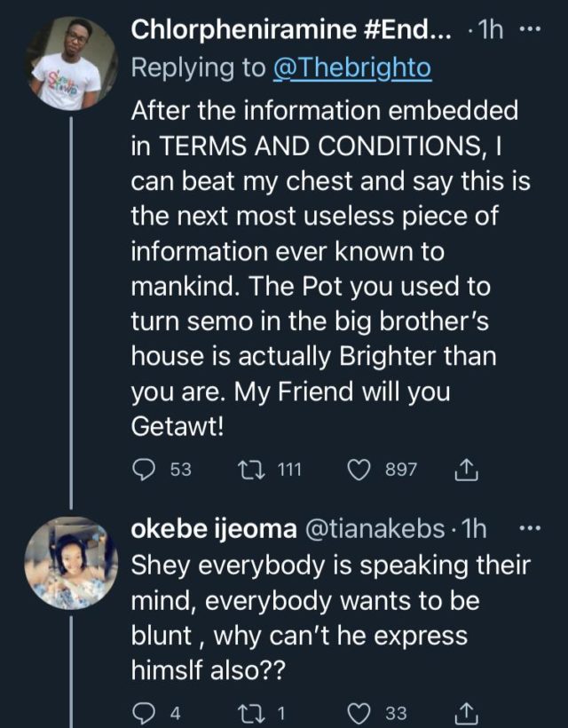Open more options for Chlorpheniramine tweet
Screen dimensions: 568x728
[x=529, y=28]
